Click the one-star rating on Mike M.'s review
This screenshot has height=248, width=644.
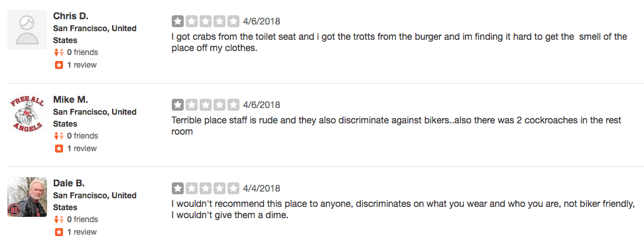tap(206, 105)
